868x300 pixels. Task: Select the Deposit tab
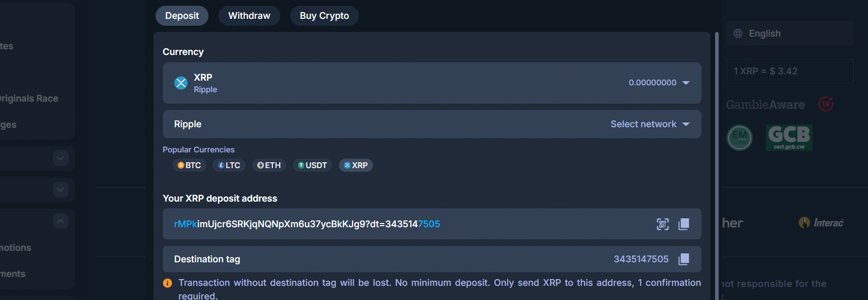pyautogui.click(x=182, y=16)
